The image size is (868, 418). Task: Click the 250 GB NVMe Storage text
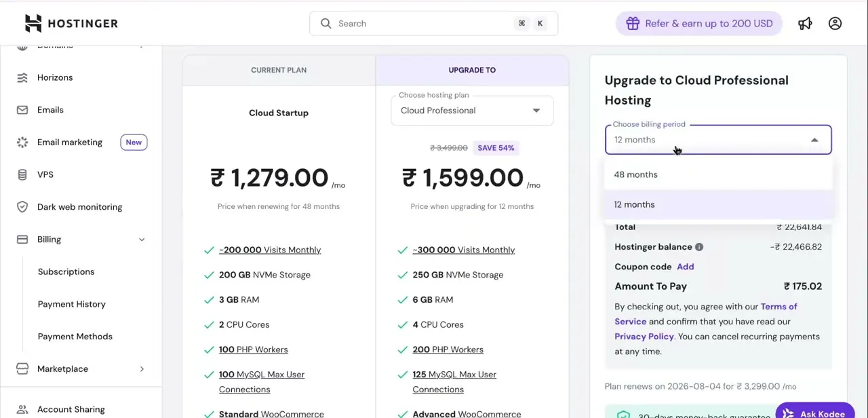458,275
